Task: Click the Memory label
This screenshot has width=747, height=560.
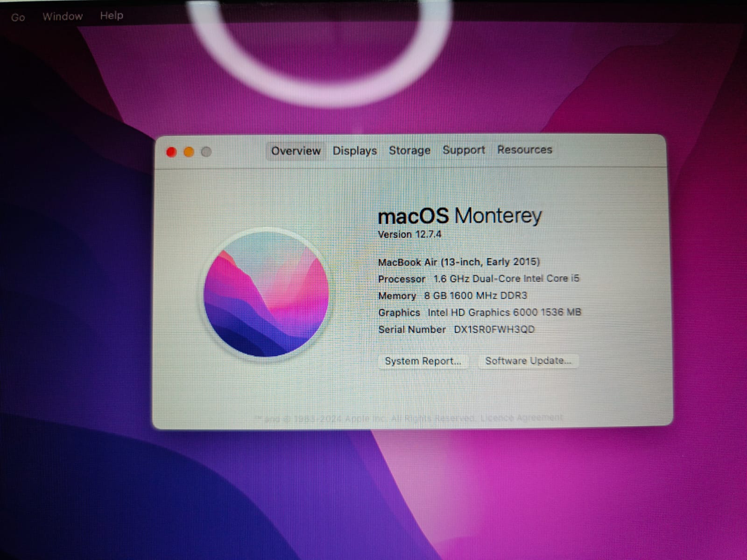Action: pyautogui.click(x=397, y=296)
